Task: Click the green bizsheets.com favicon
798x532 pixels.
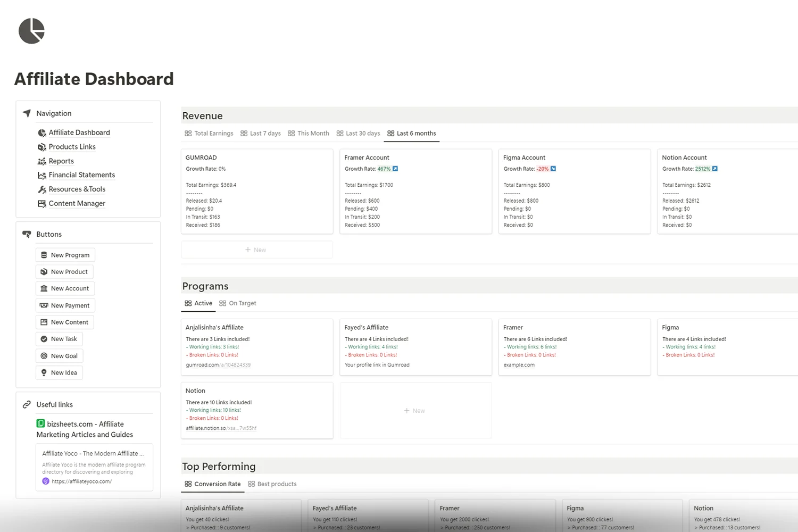Action: [x=40, y=423]
